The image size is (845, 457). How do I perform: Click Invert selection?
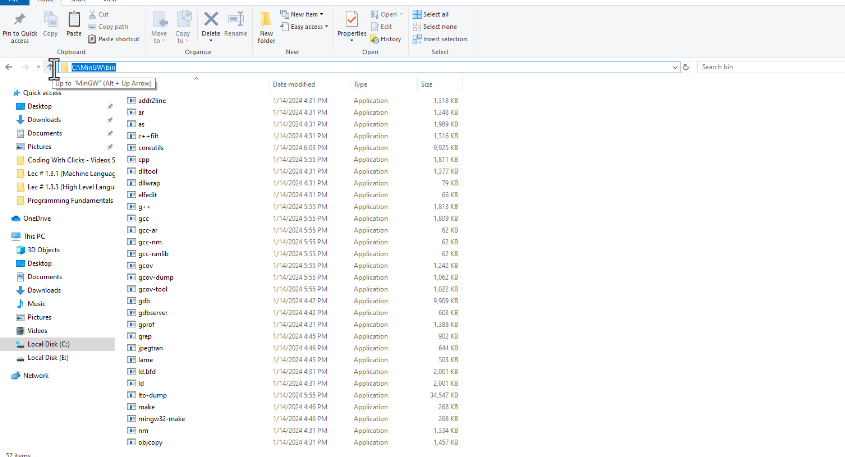pyautogui.click(x=440, y=39)
